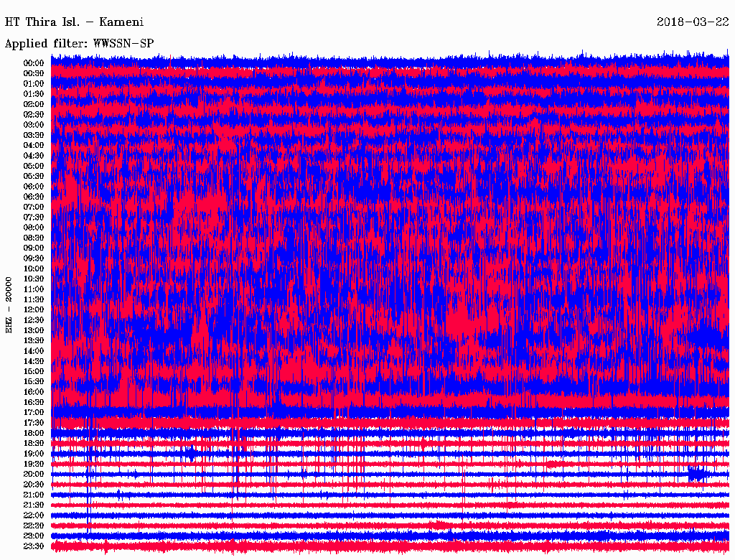Click the 12:00 time label
Image resolution: width=735 pixels, height=560 pixels.
(x=34, y=309)
